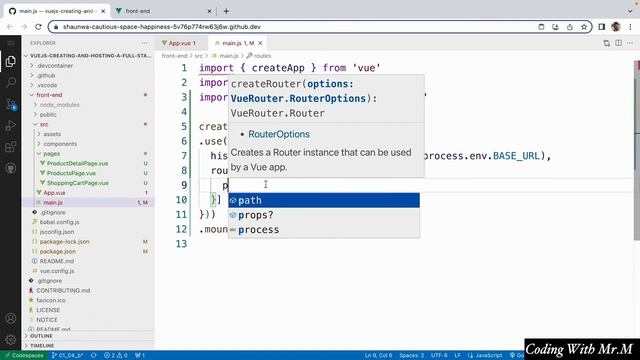The height and width of the screenshot is (360, 640).
Task: Click the split editor icon
Action: coord(618,43)
